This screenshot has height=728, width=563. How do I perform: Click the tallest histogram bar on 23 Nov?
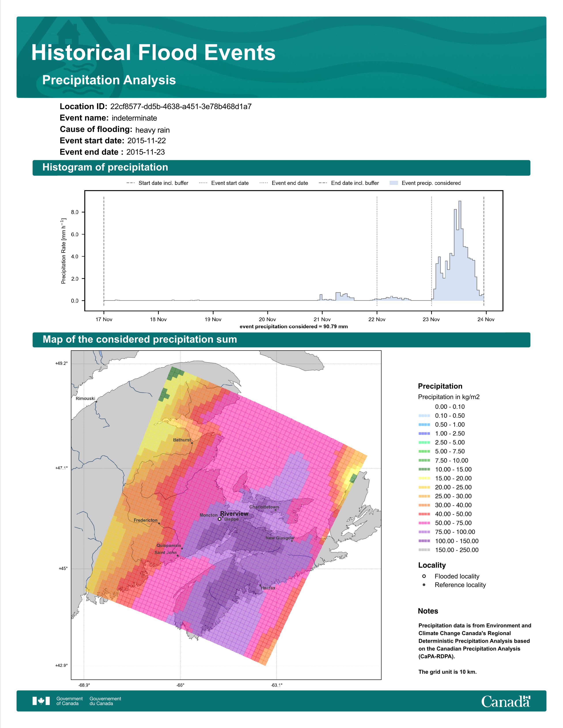pos(460,251)
